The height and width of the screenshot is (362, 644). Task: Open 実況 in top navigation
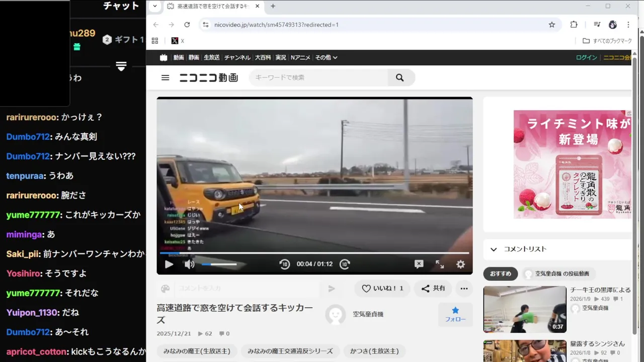281,57
